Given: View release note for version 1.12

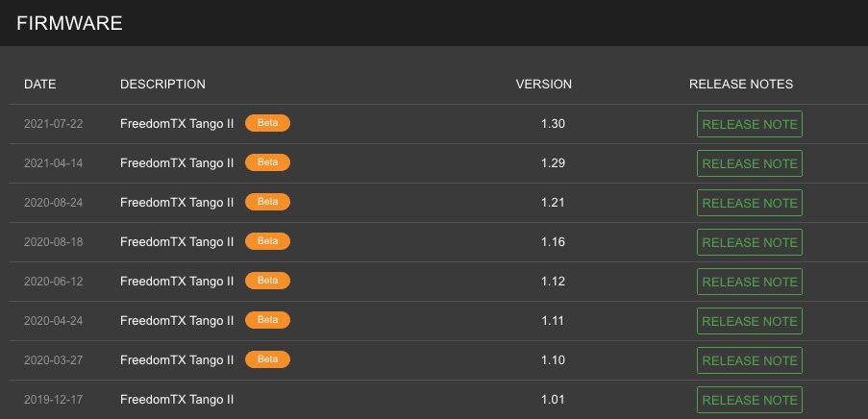Looking at the screenshot, I should click(x=749, y=282).
